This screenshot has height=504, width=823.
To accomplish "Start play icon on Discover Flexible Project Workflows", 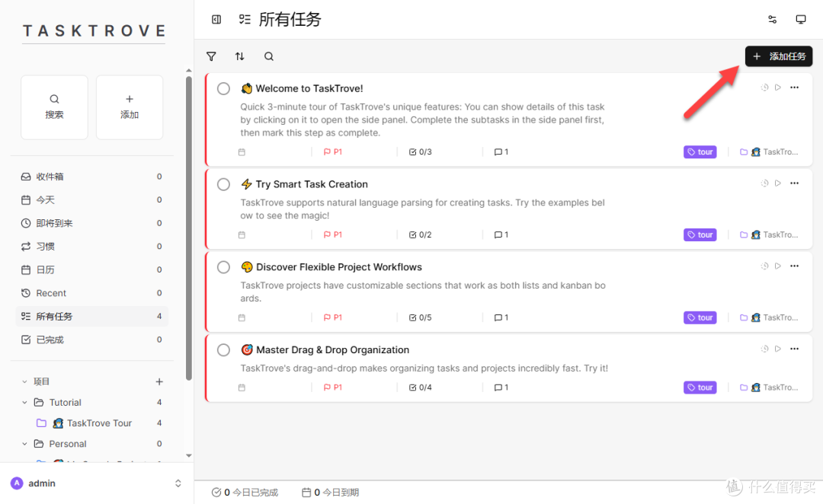I will (778, 266).
